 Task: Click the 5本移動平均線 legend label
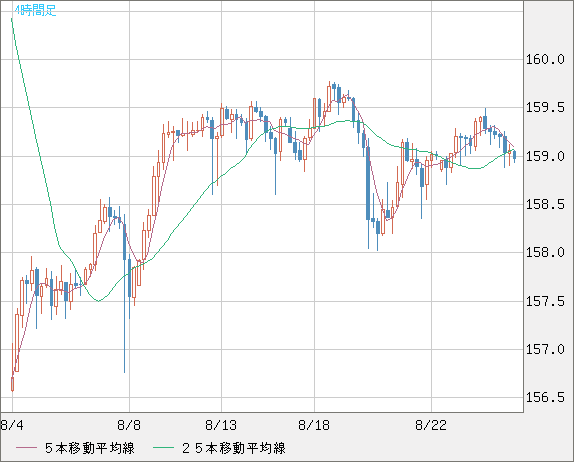click(90, 448)
